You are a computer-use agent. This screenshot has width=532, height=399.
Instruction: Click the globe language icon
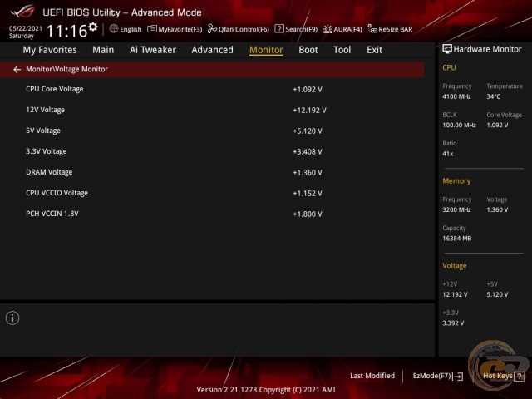pyautogui.click(x=114, y=29)
